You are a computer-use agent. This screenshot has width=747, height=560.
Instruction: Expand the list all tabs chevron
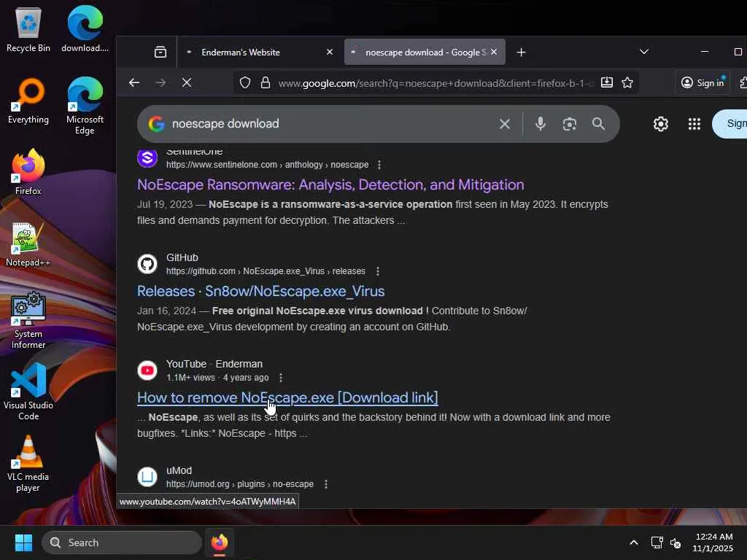point(644,52)
